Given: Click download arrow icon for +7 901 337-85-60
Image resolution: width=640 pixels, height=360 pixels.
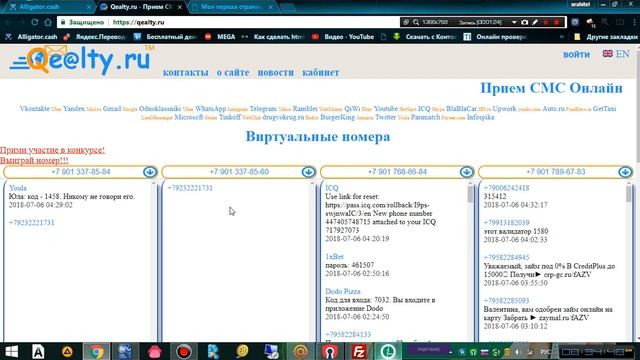Looking at the screenshot, I should [308, 172].
